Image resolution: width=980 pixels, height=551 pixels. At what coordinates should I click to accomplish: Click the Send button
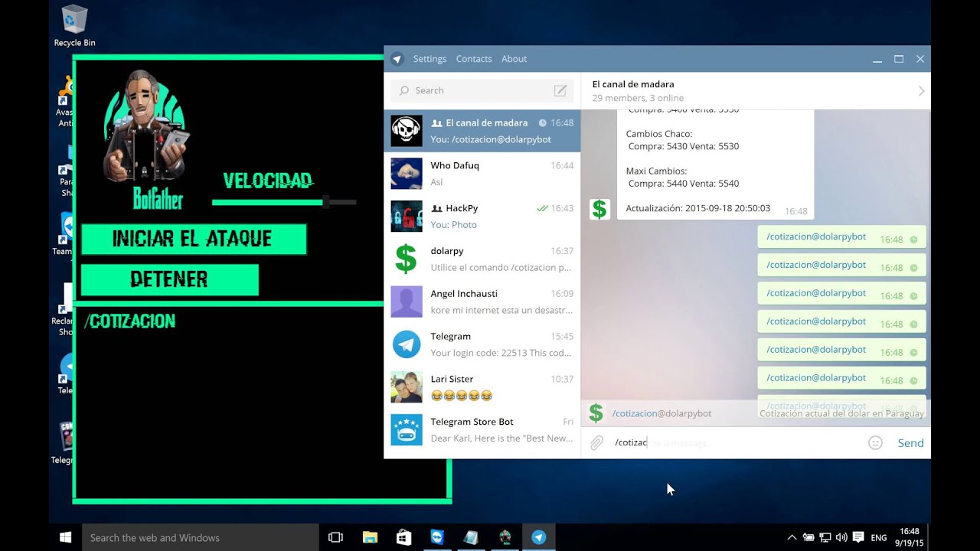coord(910,443)
